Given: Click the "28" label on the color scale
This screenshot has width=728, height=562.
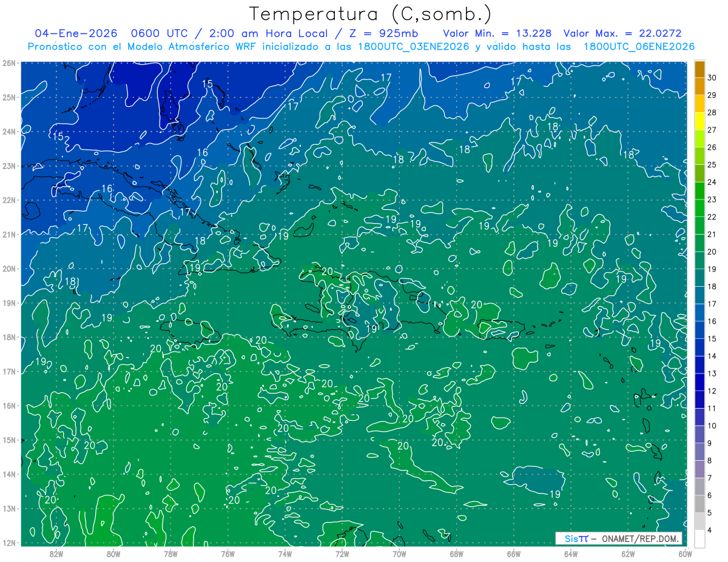Looking at the screenshot, I should click(x=712, y=113).
